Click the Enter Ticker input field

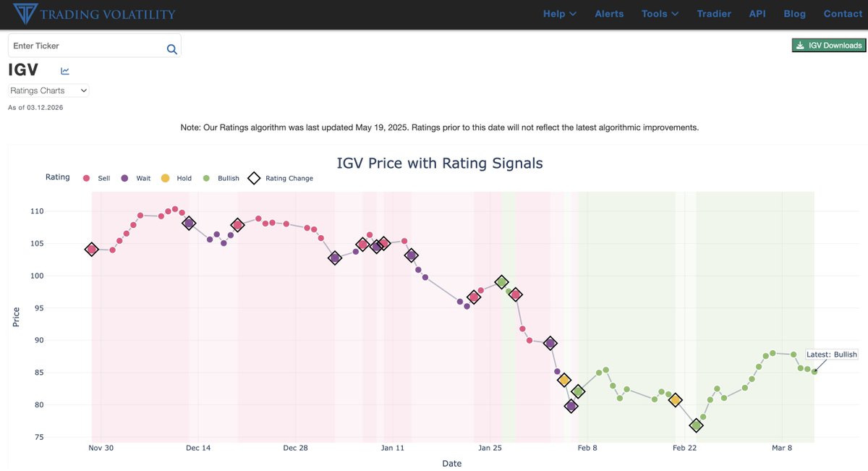[x=80, y=45]
